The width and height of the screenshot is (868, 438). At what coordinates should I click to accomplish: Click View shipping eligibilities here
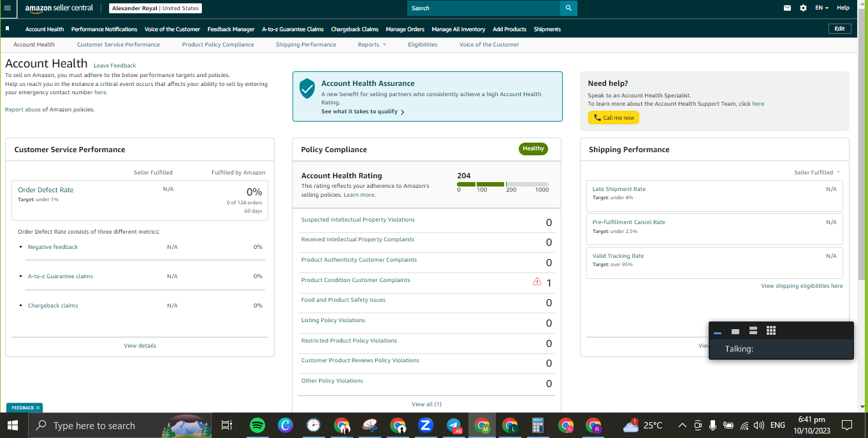[802, 286]
